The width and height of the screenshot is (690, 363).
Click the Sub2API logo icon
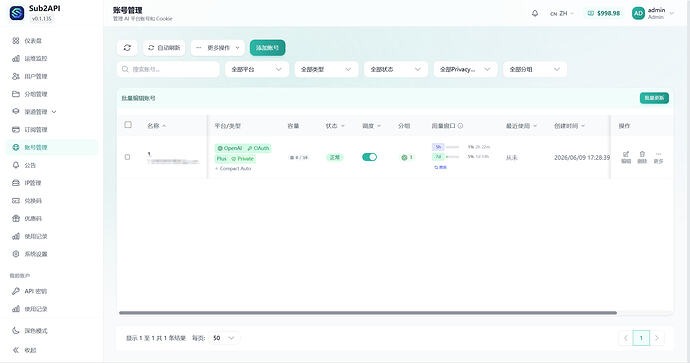[x=17, y=13]
